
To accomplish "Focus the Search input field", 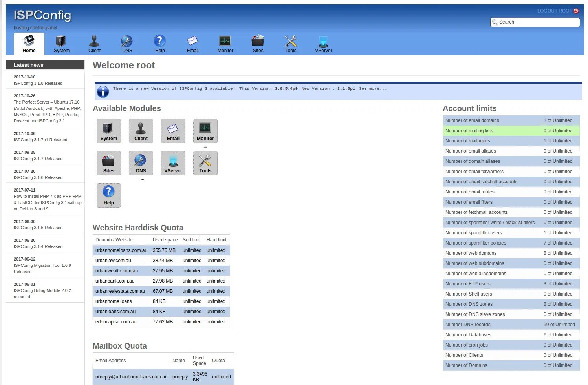I will tap(535, 22).
